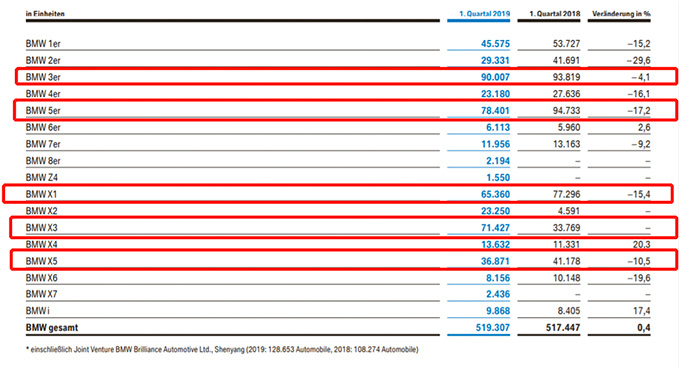Select the BMW 1er row label
680x368 pixels.
43,44
